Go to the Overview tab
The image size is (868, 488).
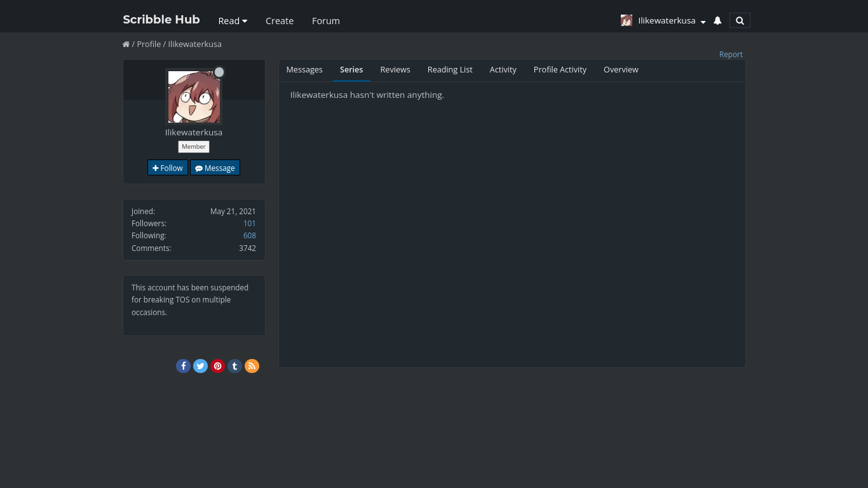point(621,70)
